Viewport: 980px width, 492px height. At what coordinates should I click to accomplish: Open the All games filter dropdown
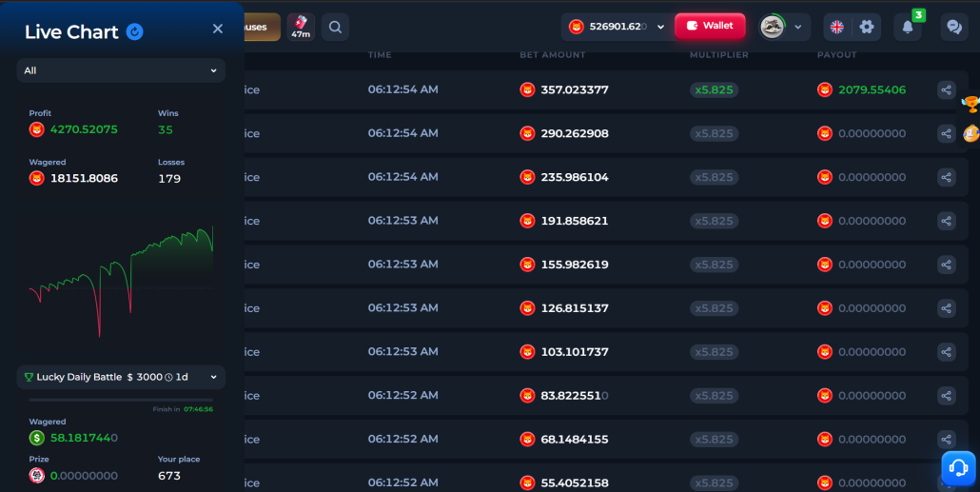[121, 70]
